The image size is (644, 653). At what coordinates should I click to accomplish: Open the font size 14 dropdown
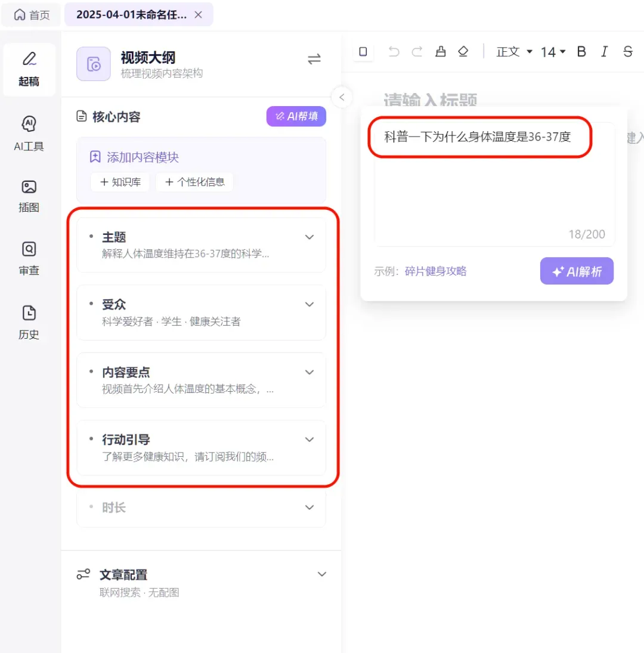[x=553, y=52]
